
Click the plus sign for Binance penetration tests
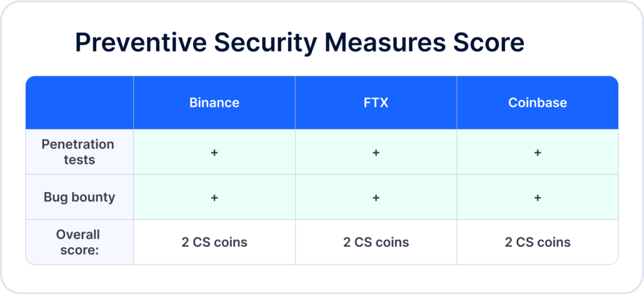[214, 152]
